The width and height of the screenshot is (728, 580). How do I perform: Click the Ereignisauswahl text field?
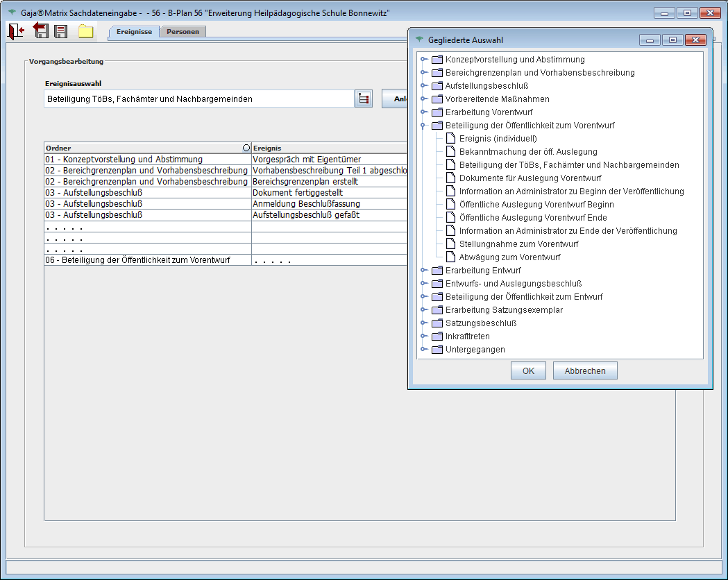click(198, 99)
